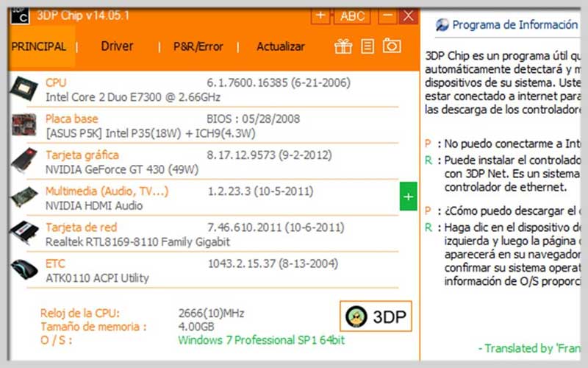Viewport: 588px width, 368px height.
Task: Click the 3DP logo button
Action: (376, 316)
